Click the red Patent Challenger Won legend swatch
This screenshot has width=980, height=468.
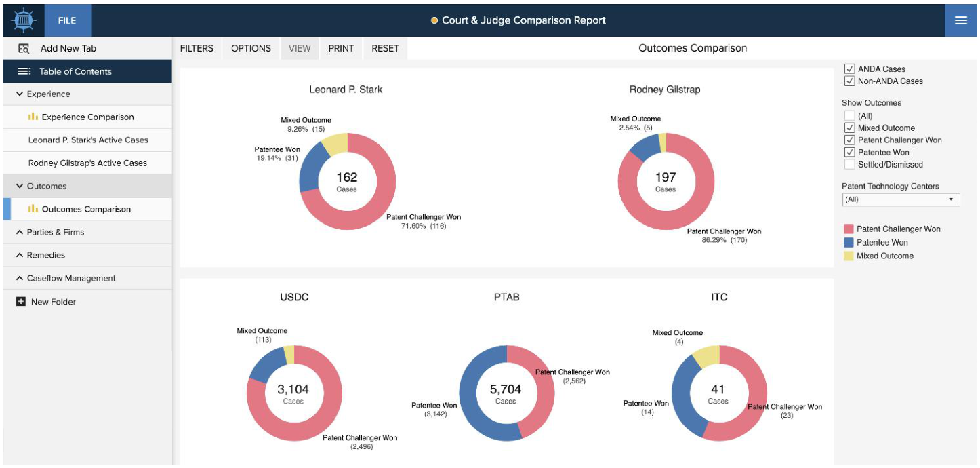[x=849, y=229]
